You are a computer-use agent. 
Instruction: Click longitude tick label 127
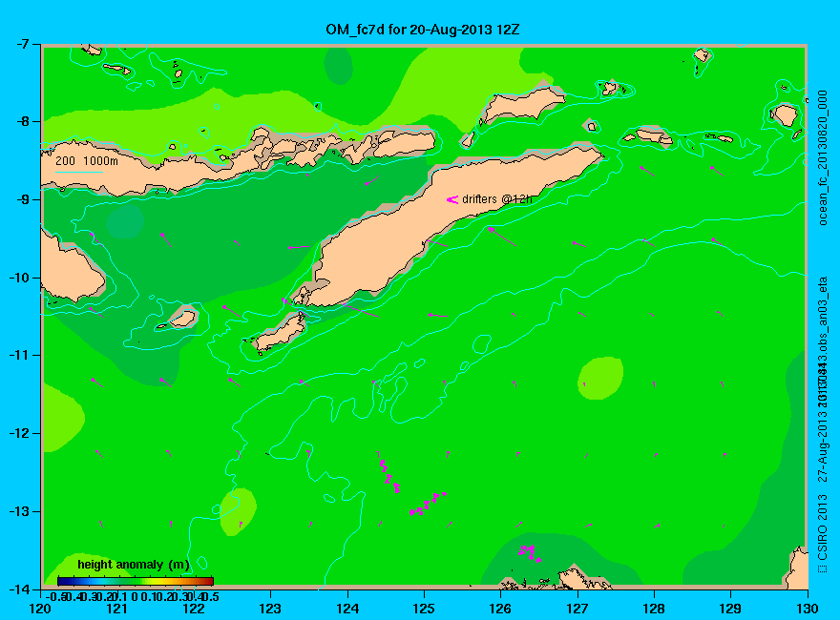577,609
